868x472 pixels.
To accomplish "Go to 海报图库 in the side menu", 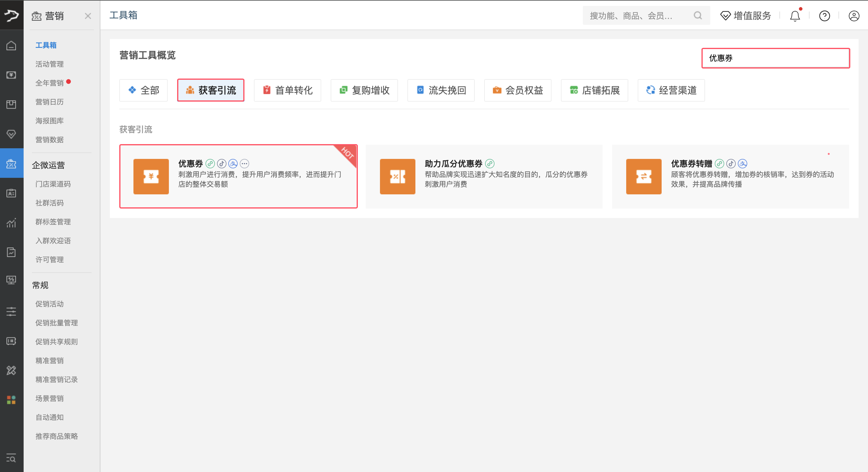I will pos(50,121).
